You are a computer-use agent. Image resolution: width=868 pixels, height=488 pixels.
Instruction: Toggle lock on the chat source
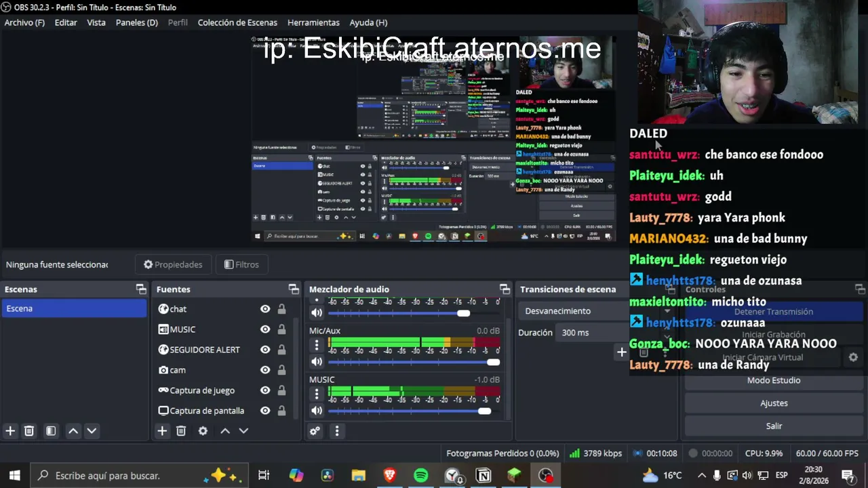point(281,309)
